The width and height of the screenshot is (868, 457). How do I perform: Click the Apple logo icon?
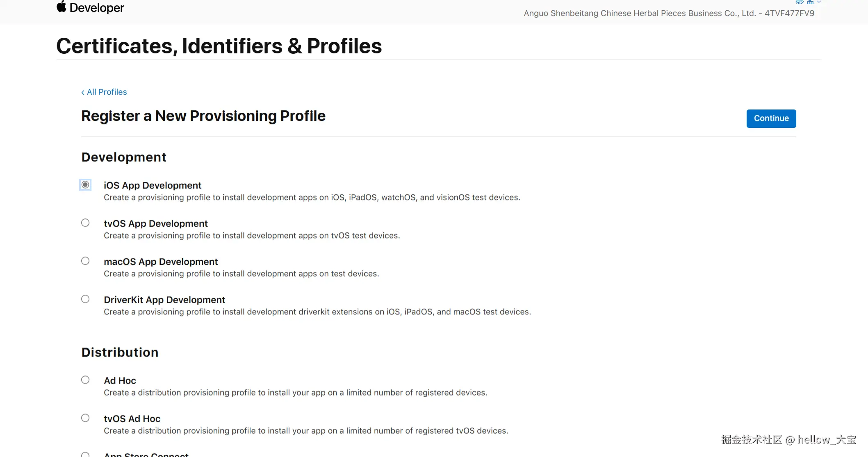pos(62,7)
